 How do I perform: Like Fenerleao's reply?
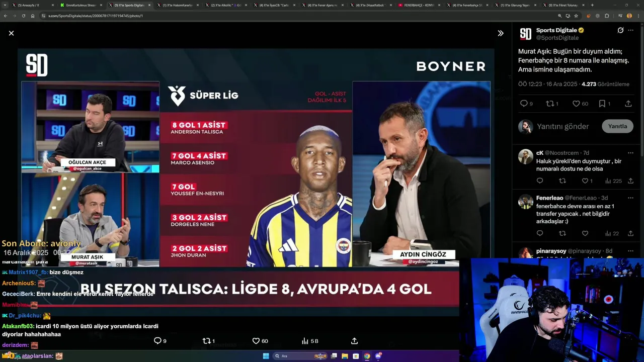pos(585,233)
